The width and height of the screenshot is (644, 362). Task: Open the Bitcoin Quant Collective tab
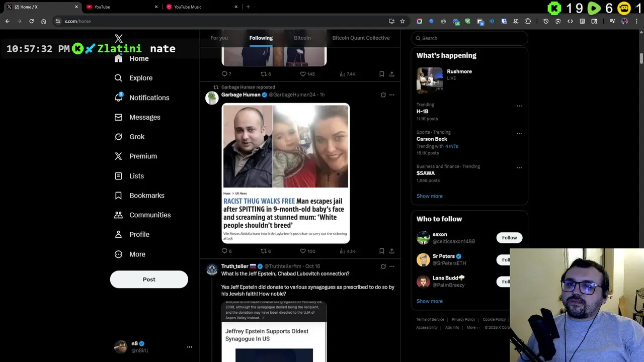point(361,38)
